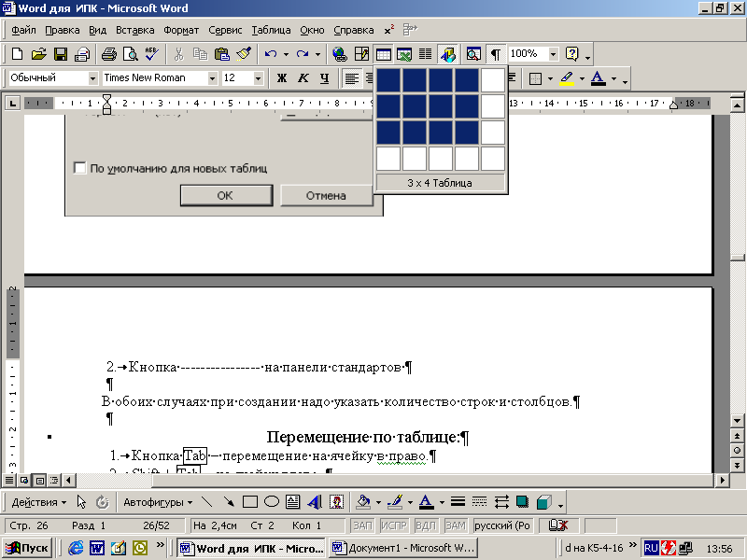Expand the undo history dropdown arrow
This screenshot has height=560, width=747.
pyautogui.click(x=286, y=54)
